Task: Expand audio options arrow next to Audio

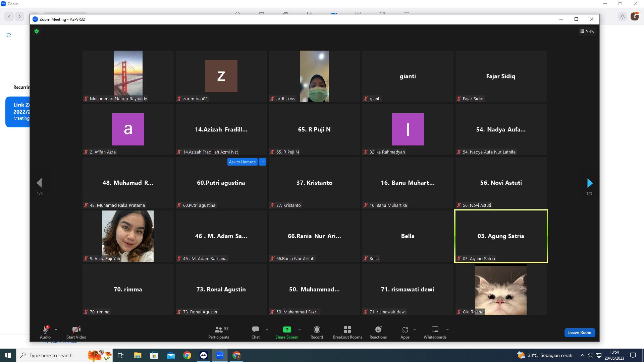Action: [x=56, y=329]
